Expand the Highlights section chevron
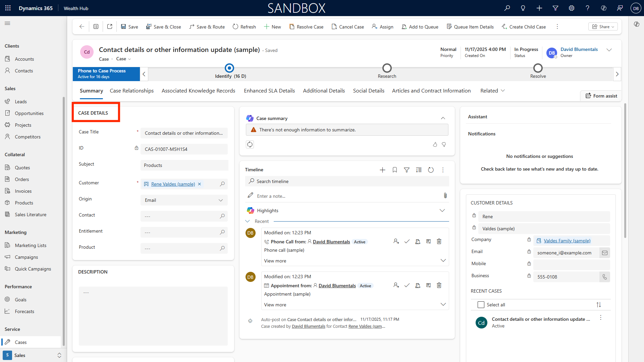Image resolution: width=644 pixels, height=362 pixels. 442,210
